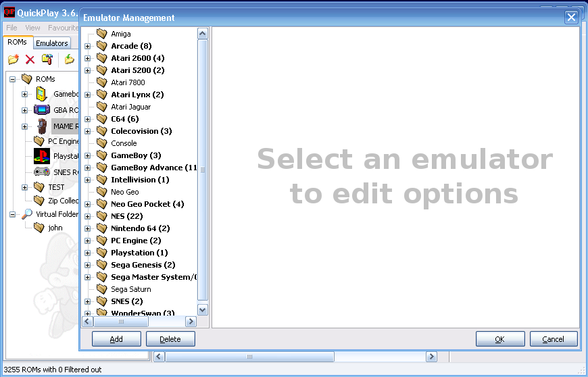
Task: Select Colecovision (3) in emulator list
Action: point(141,131)
